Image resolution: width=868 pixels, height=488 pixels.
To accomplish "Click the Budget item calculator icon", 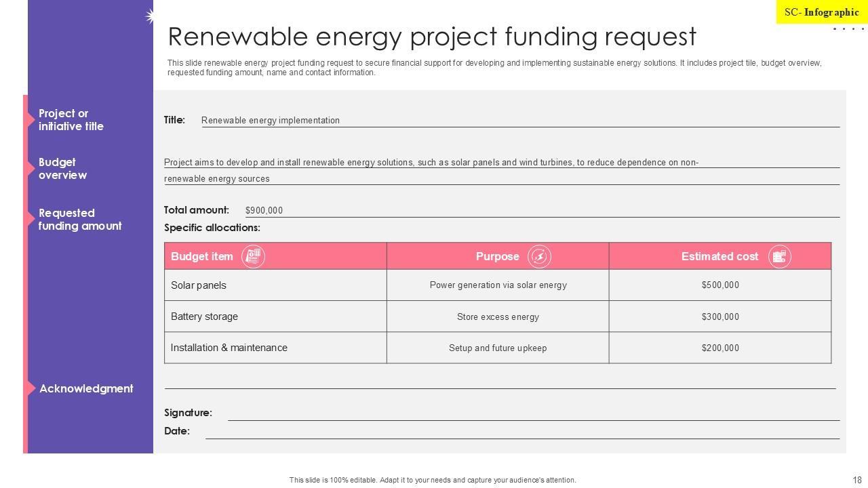I will 253,256.
